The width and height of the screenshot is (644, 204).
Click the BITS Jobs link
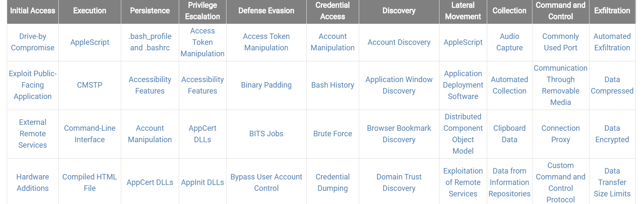pyautogui.click(x=266, y=134)
